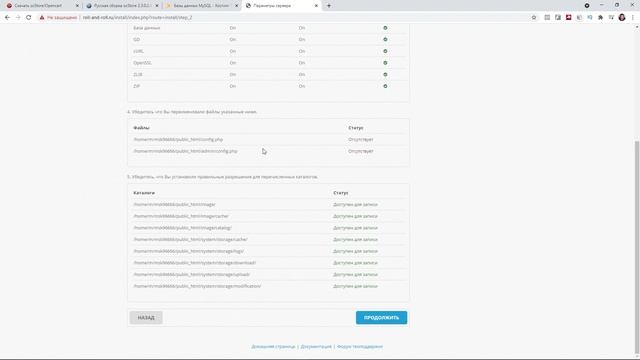This screenshot has width=640, height=360.
Task: Select the 'База данных' row label
Action: [x=147, y=28]
